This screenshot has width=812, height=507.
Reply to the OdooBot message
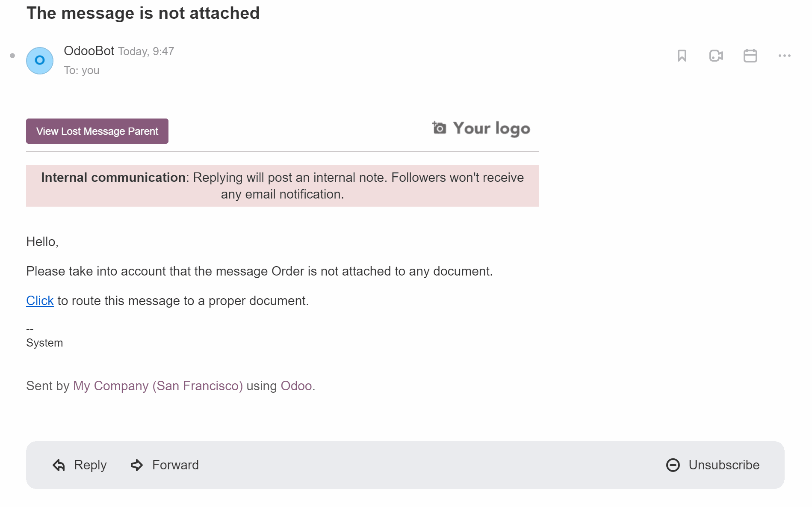coord(80,465)
